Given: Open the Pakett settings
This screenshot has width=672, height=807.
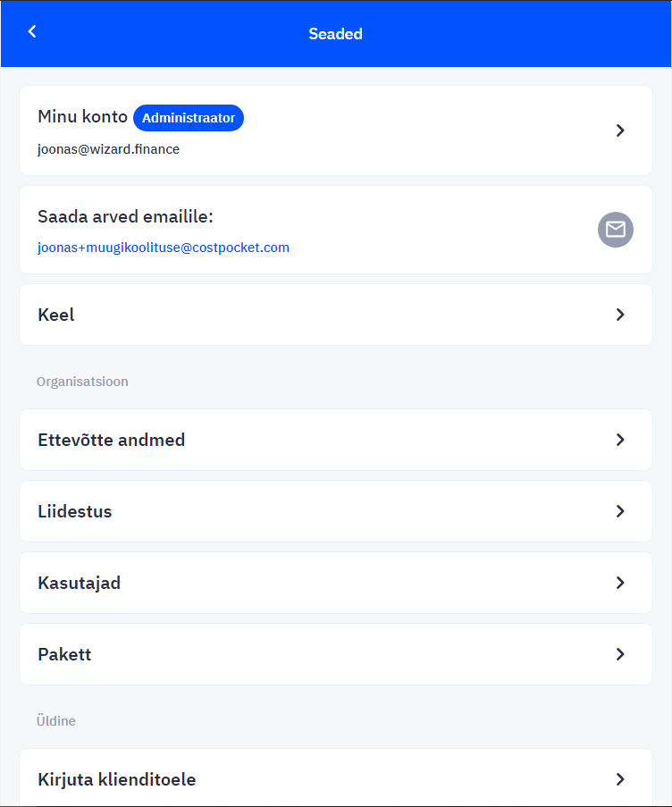Looking at the screenshot, I should [x=336, y=654].
